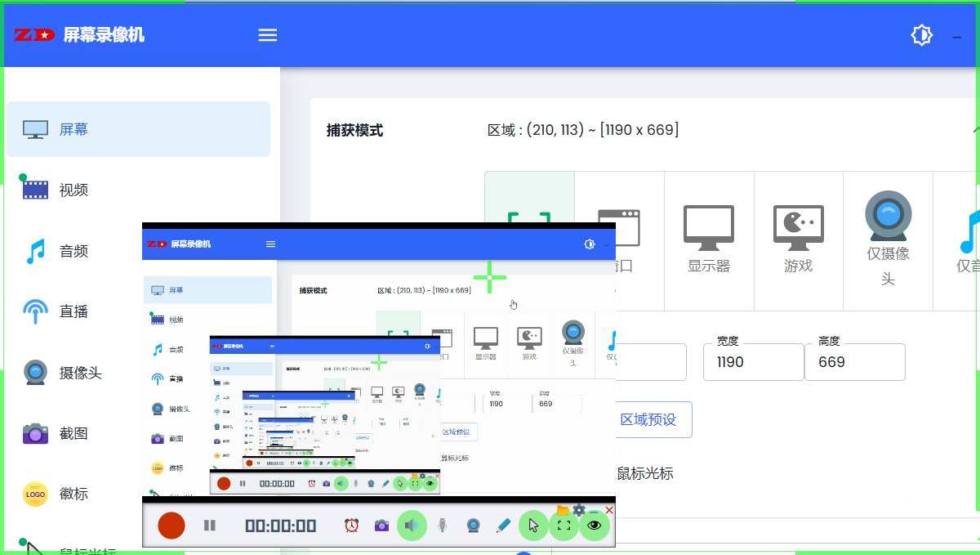Select the 截图 screenshot tool in sidebar

pos(73,433)
